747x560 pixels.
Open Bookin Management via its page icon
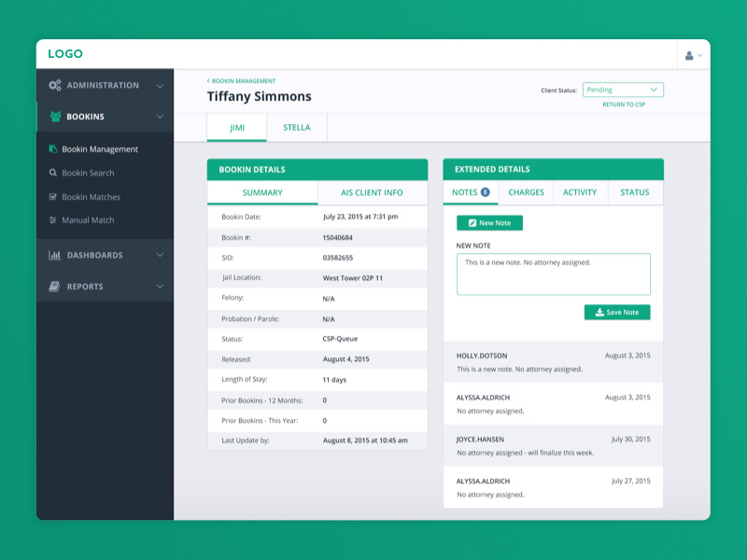coord(51,148)
